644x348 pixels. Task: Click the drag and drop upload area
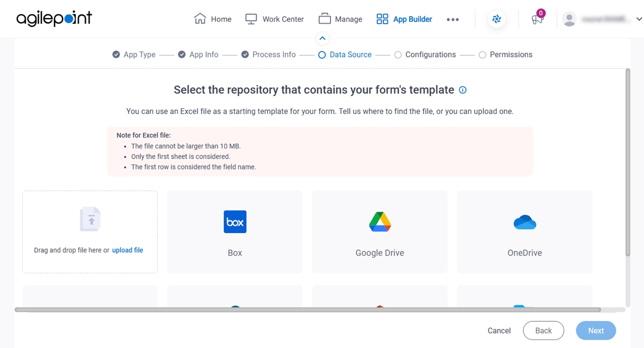point(90,232)
